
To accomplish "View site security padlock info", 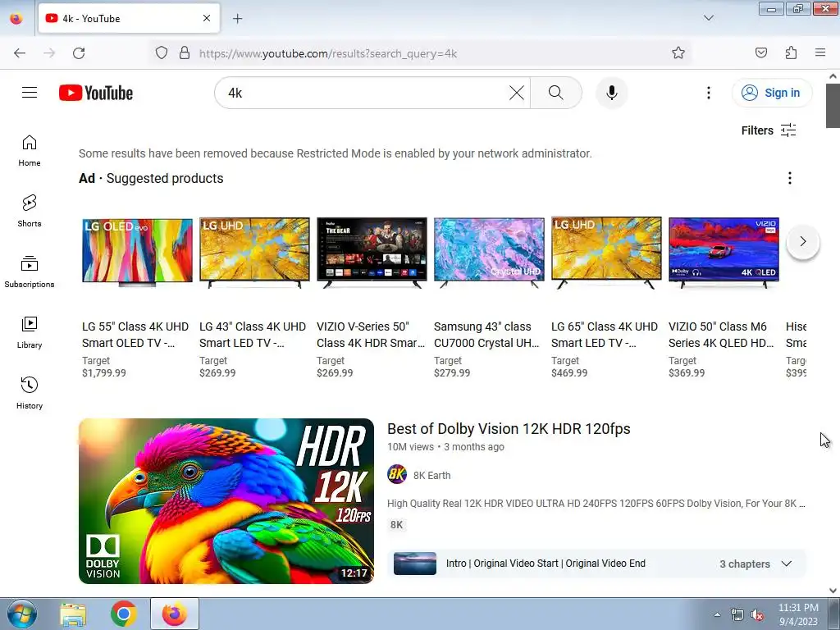I will (185, 53).
